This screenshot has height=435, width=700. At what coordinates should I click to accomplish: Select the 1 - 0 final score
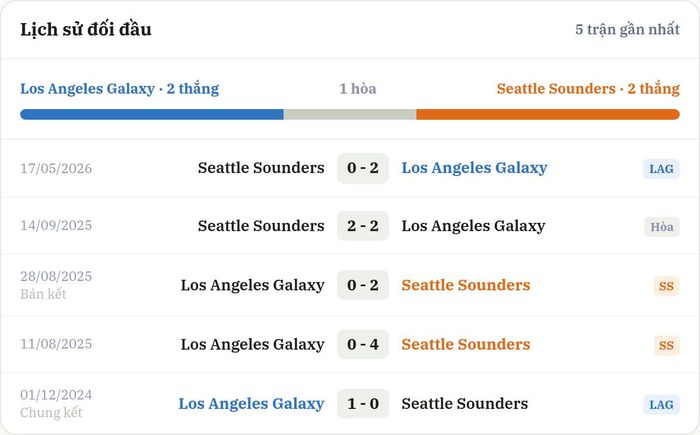click(x=363, y=404)
